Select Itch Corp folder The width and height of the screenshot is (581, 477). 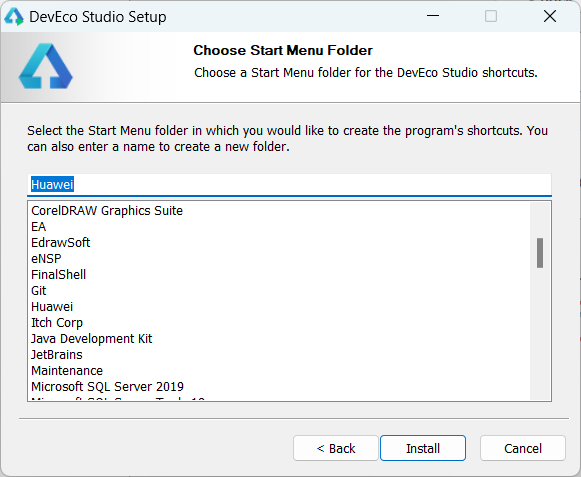[57, 322]
